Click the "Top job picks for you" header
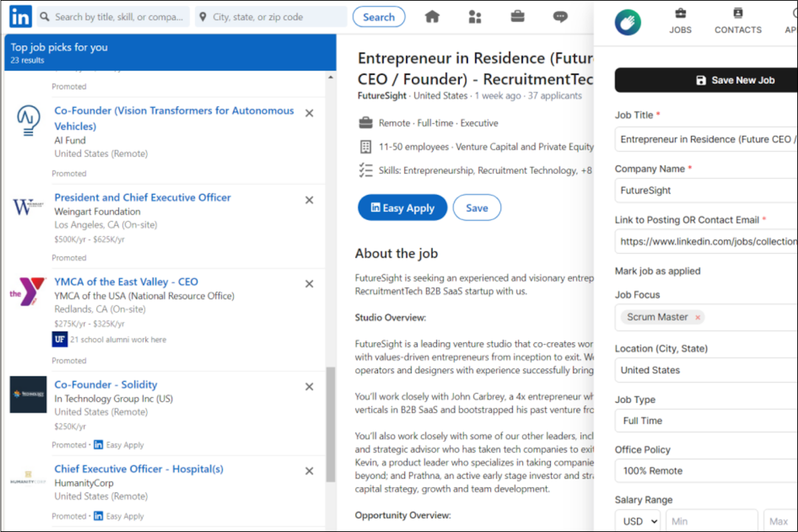The height and width of the screenshot is (532, 798). pos(59,47)
